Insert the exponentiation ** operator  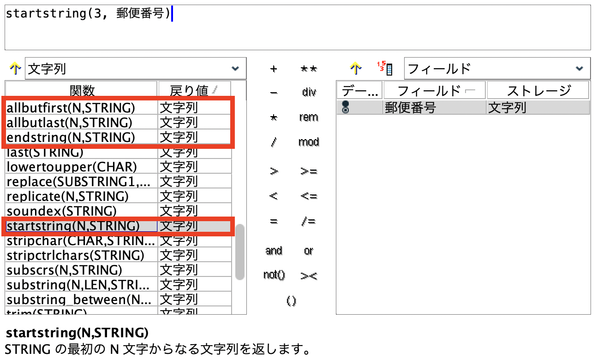[x=308, y=68]
